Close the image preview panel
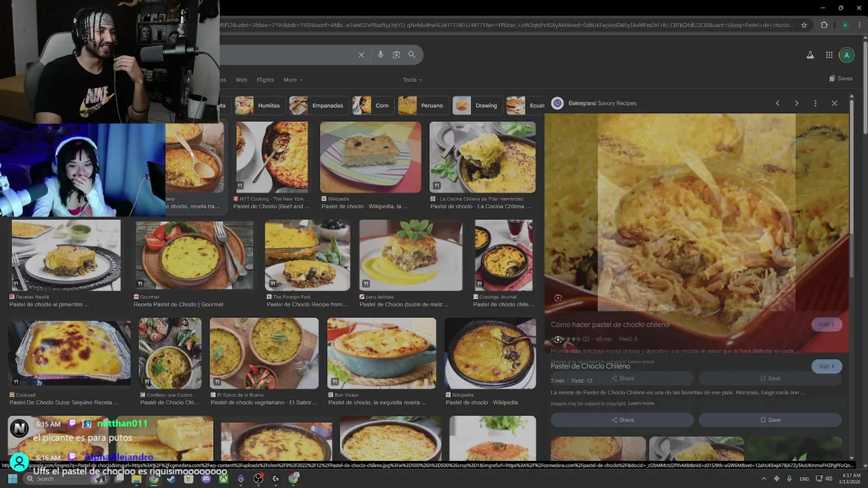This screenshot has width=868, height=488. tap(834, 103)
